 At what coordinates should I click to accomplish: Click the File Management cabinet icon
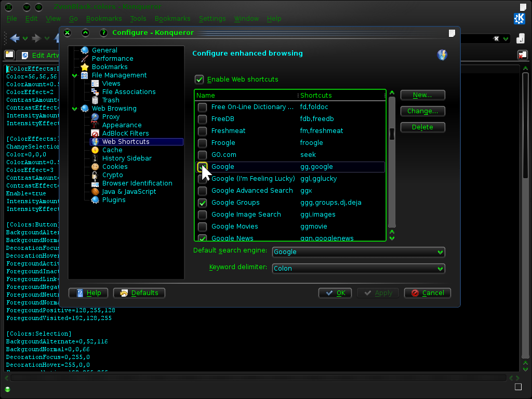click(85, 75)
